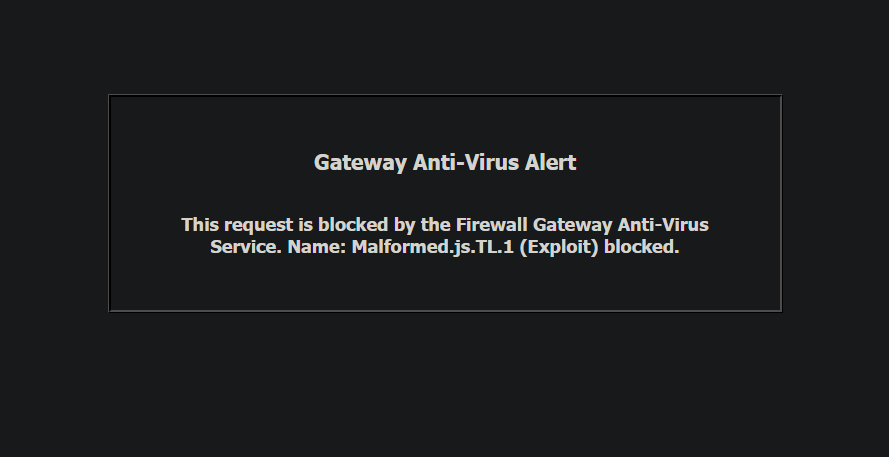Click the word Gateway in the message body

573,226
